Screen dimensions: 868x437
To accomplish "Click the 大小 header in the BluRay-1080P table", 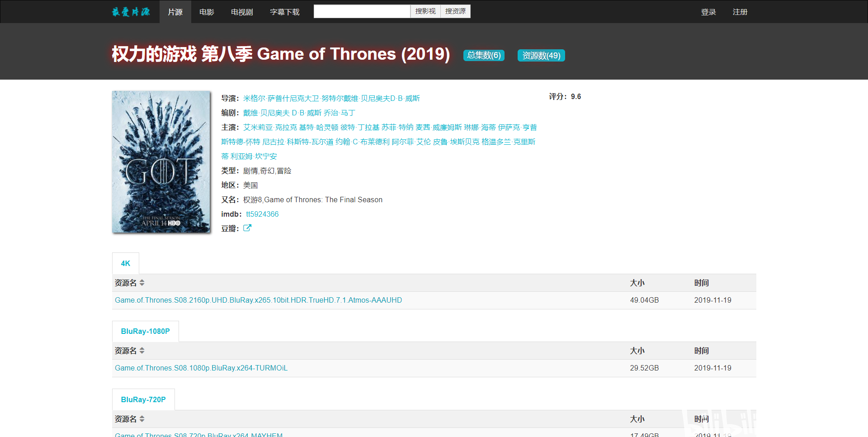I will click(x=637, y=351).
